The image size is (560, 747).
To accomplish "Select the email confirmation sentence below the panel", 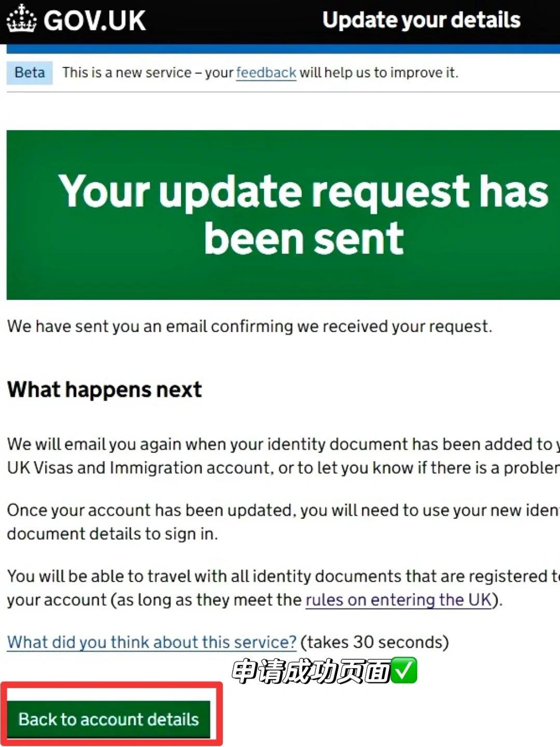I will coord(249,326).
